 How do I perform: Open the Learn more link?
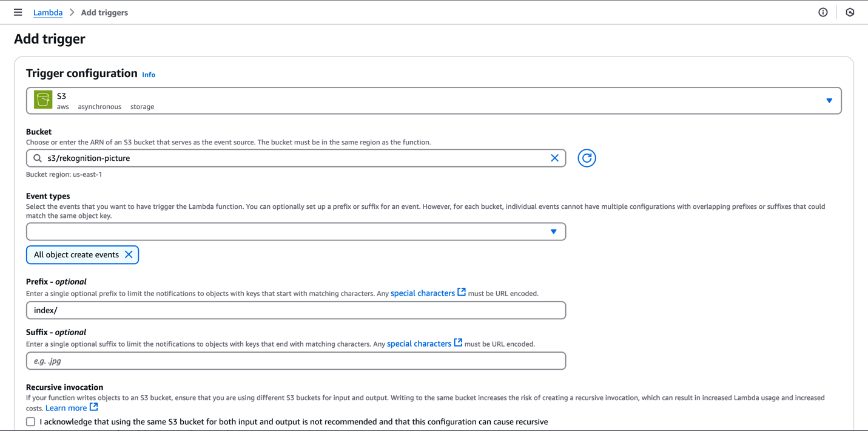tap(66, 408)
